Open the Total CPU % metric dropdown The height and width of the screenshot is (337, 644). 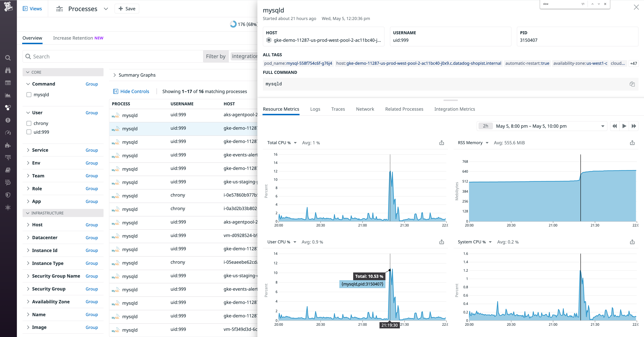pyautogui.click(x=295, y=143)
